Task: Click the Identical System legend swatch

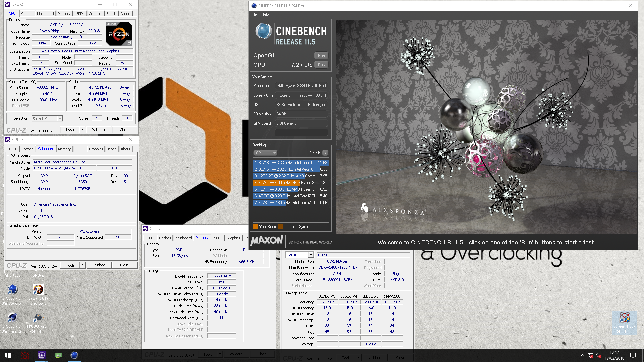Action: [281, 227]
